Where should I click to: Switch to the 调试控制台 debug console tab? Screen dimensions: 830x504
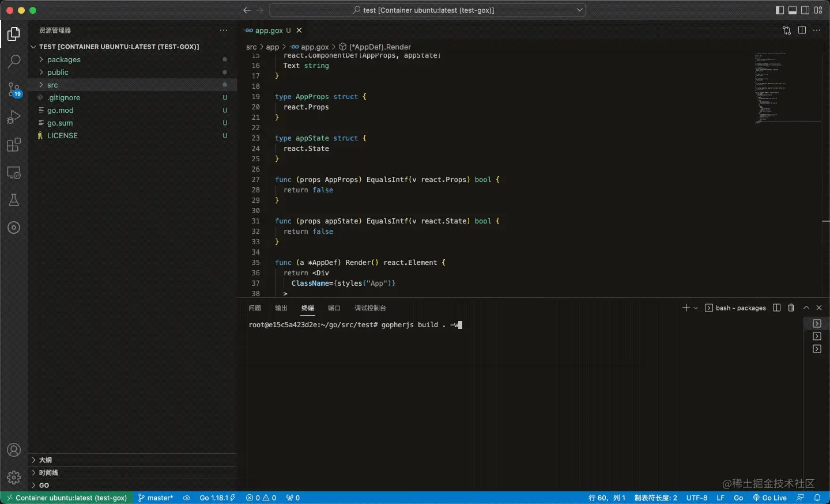point(370,308)
